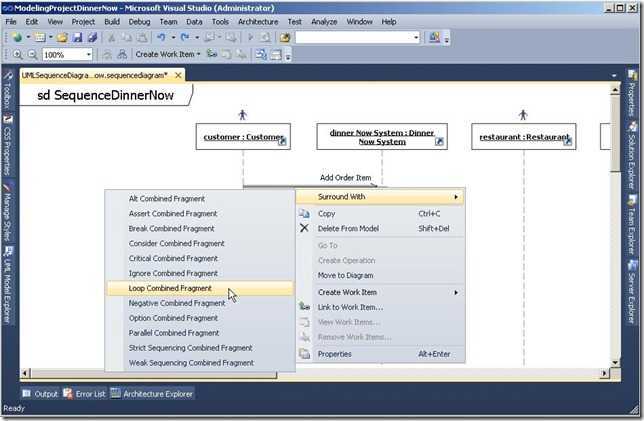The height and width of the screenshot is (421, 644).
Task: Click the Link to Work Item toolbar icon
Action: 212,54
